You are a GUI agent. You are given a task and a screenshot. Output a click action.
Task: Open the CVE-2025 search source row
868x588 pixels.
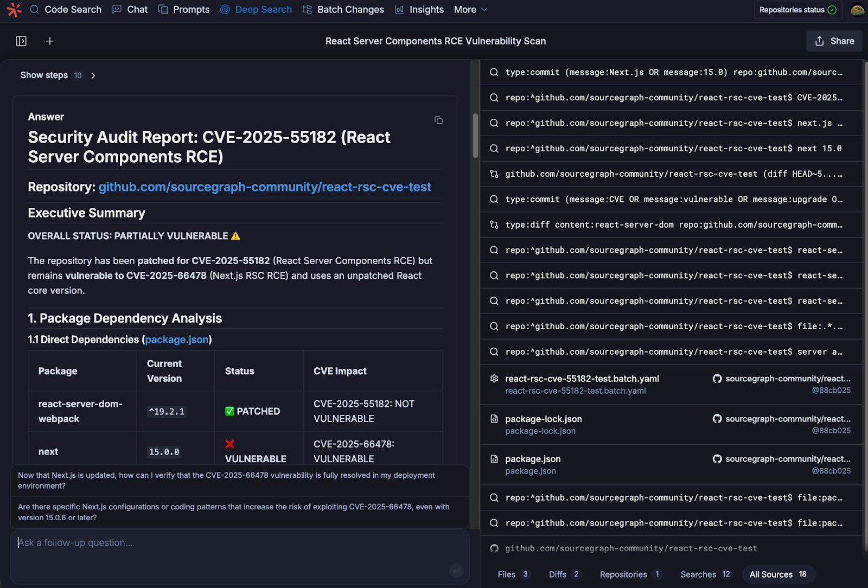(671, 98)
